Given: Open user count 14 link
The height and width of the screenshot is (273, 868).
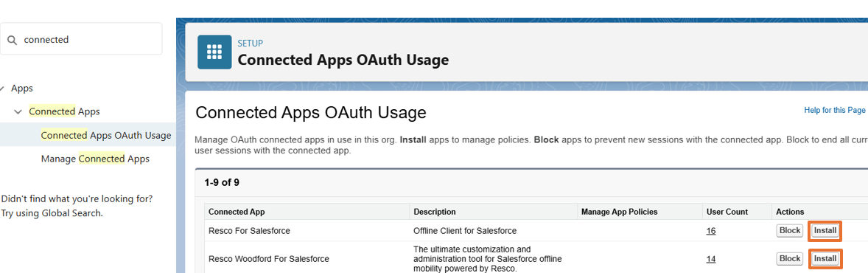Looking at the screenshot, I should (711, 258).
